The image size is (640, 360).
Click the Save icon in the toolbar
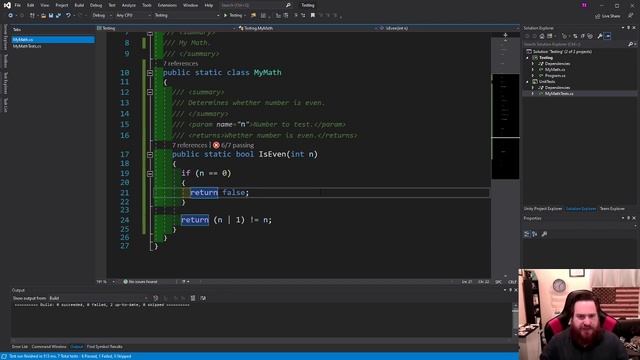pos(51,16)
